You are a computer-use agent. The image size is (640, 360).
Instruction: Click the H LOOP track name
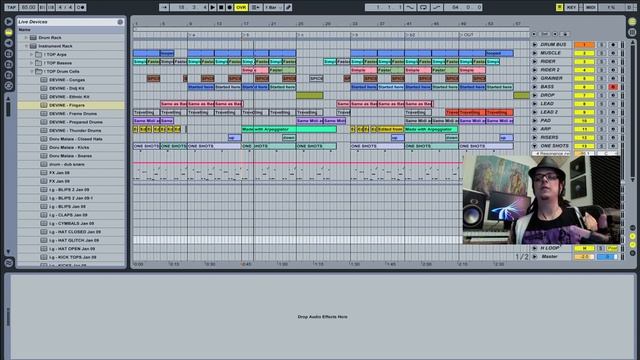coord(549,248)
